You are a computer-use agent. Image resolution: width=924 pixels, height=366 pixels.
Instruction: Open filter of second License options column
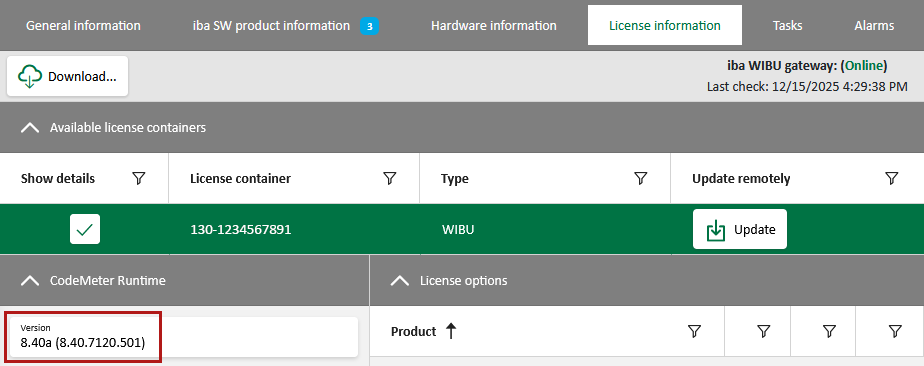click(x=763, y=331)
